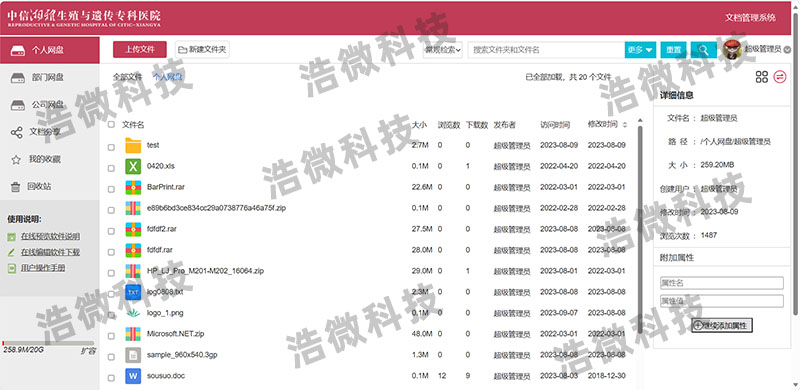
Task: Click the icon beside 用户操作手册
Action: point(12,268)
